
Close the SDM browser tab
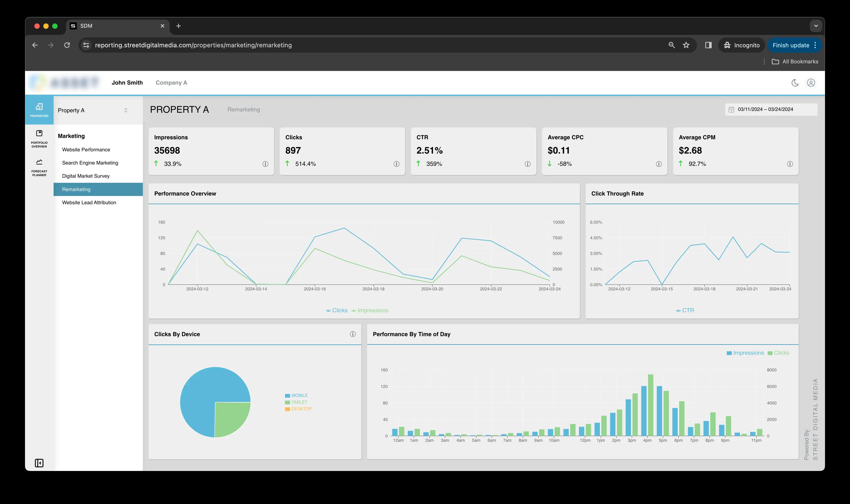[162, 26]
